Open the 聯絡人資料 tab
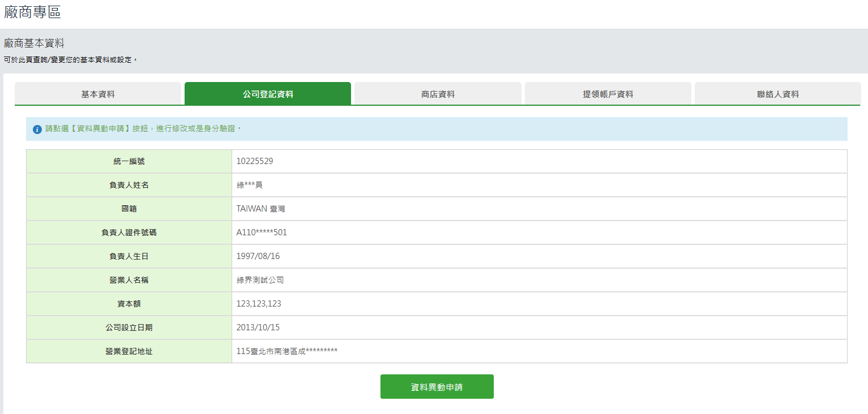This screenshot has width=868, height=414. coord(777,94)
